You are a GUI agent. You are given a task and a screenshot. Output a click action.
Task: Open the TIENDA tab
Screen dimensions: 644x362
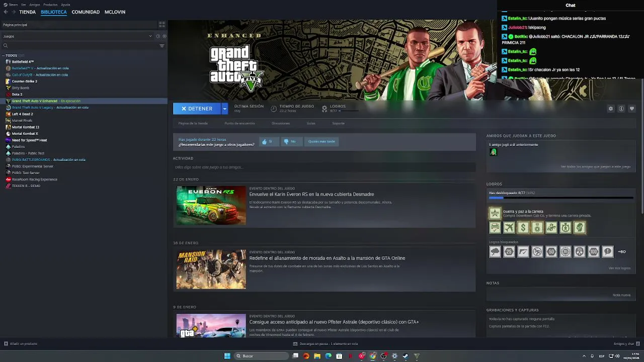tap(28, 12)
